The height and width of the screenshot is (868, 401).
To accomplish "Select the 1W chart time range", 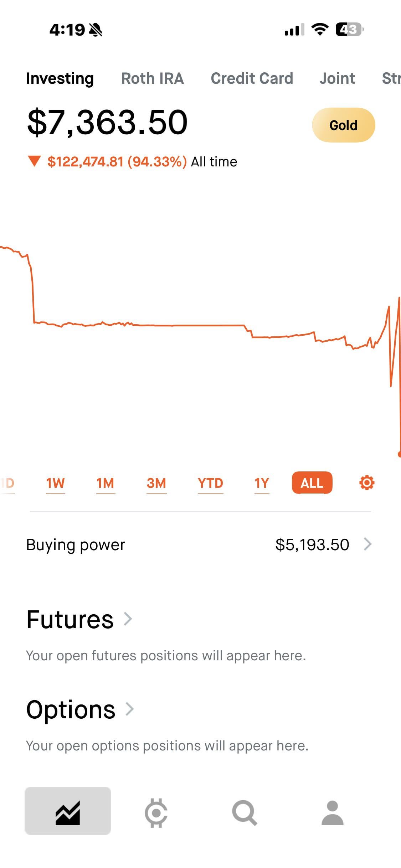I will click(x=55, y=483).
